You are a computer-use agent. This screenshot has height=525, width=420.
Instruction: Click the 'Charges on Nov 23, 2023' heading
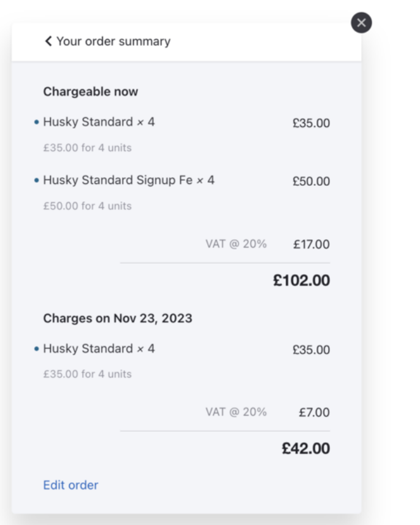118,319
